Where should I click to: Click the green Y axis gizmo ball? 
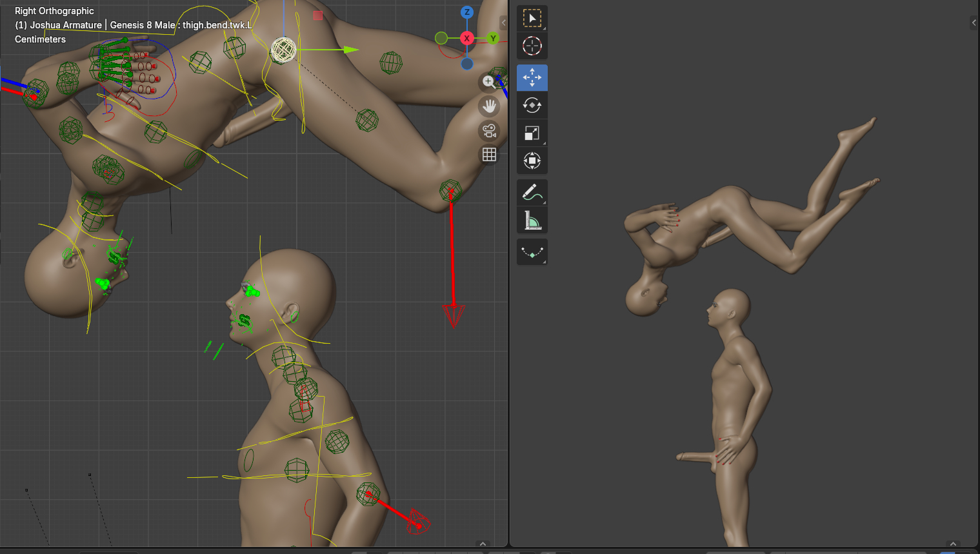click(x=493, y=38)
